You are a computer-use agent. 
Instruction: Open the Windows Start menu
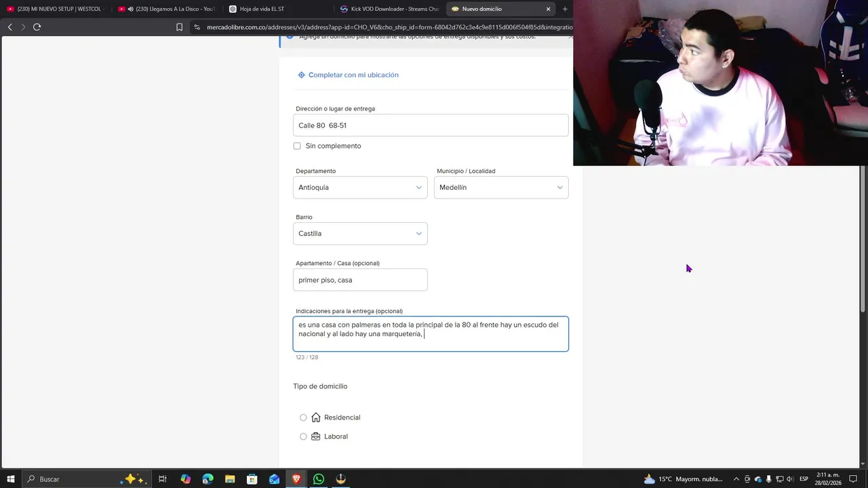coord(11,479)
